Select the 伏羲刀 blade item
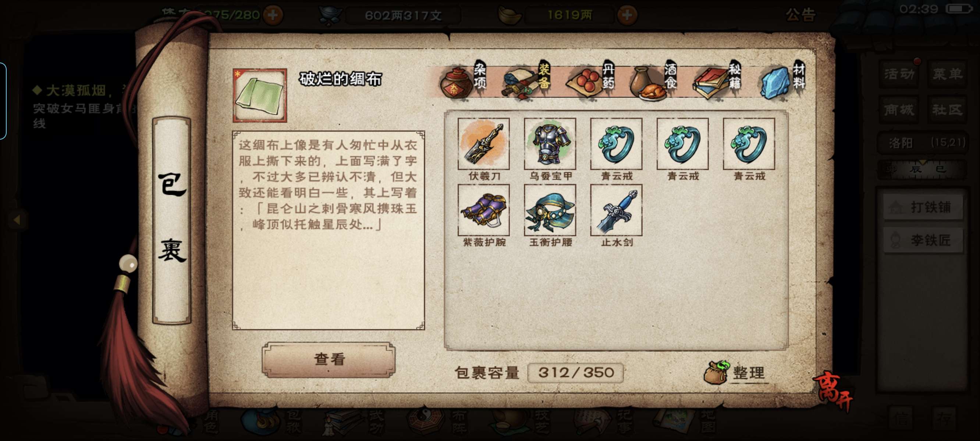 [483, 144]
